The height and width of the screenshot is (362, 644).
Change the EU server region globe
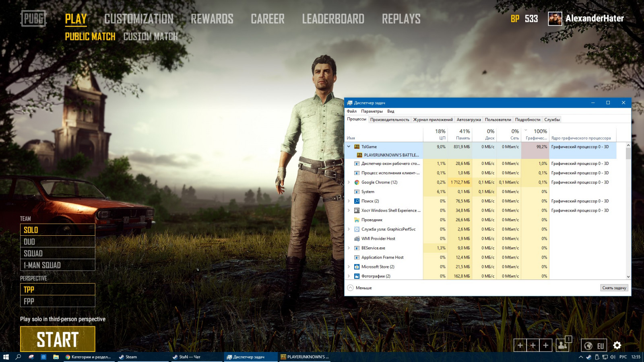(588, 346)
